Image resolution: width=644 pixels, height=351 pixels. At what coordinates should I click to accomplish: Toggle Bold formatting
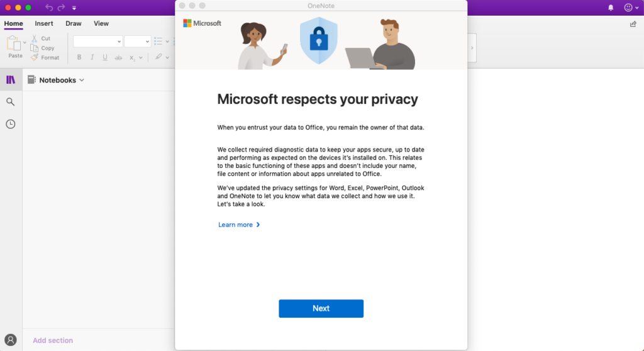[79, 57]
